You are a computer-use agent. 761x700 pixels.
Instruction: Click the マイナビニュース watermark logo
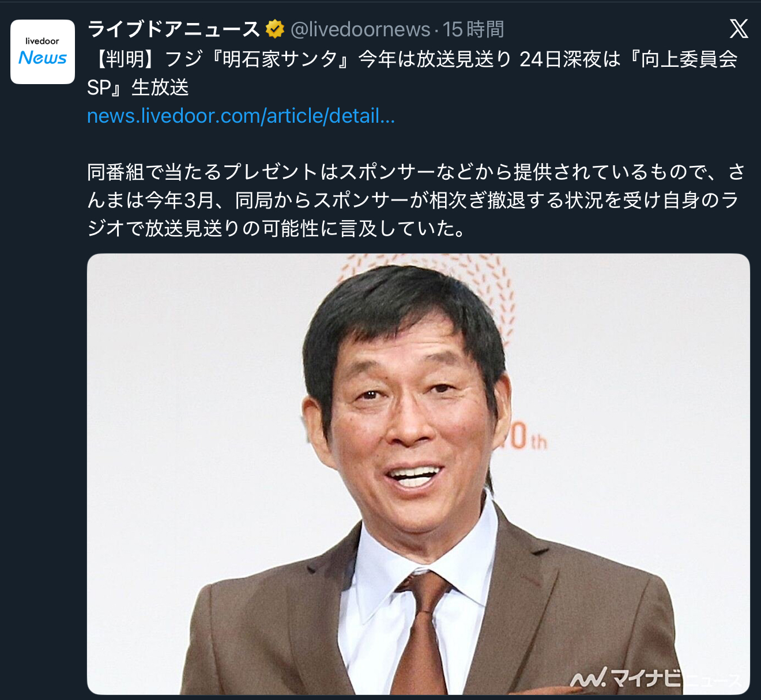655,678
